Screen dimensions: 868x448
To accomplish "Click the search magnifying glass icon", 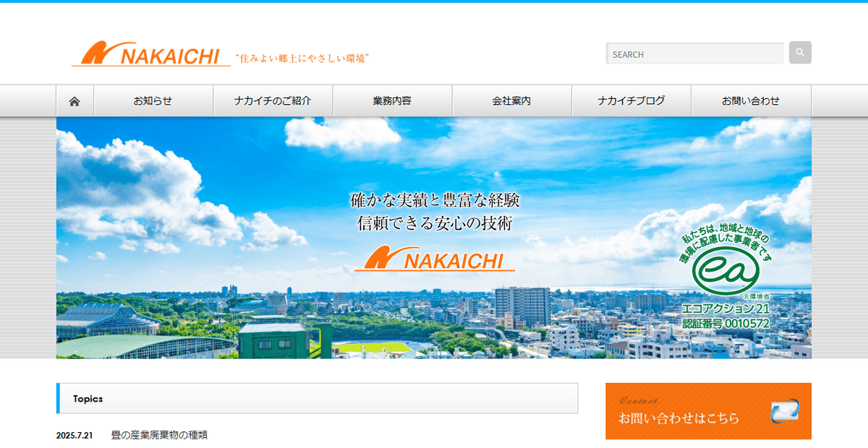I will [799, 52].
